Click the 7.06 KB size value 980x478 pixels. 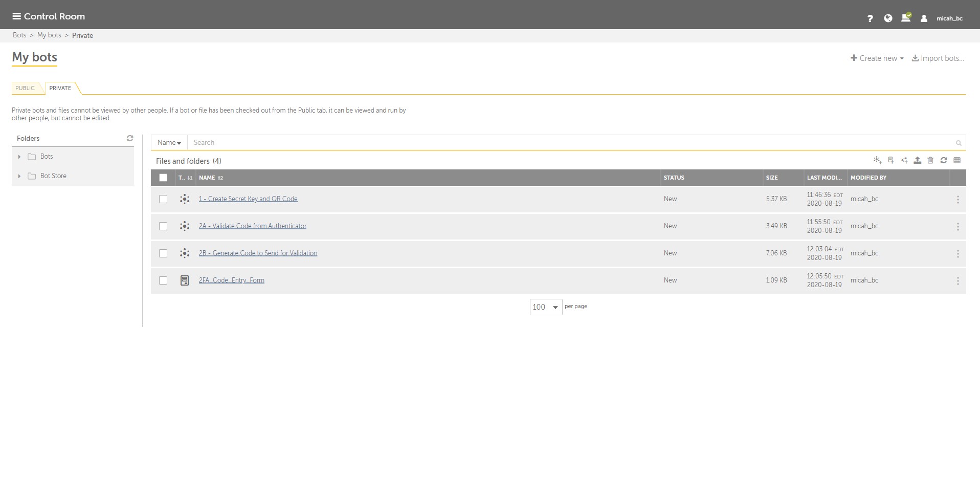[x=776, y=253]
